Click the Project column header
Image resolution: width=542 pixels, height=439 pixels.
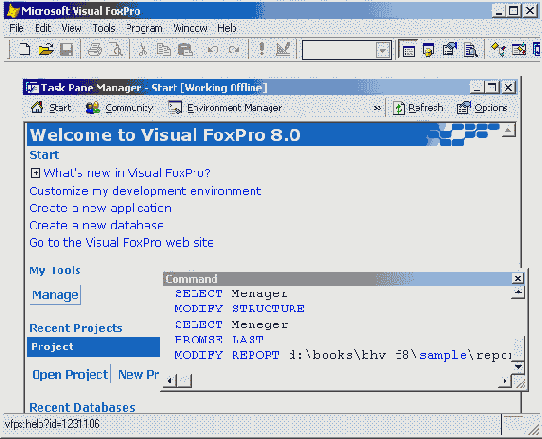point(93,347)
